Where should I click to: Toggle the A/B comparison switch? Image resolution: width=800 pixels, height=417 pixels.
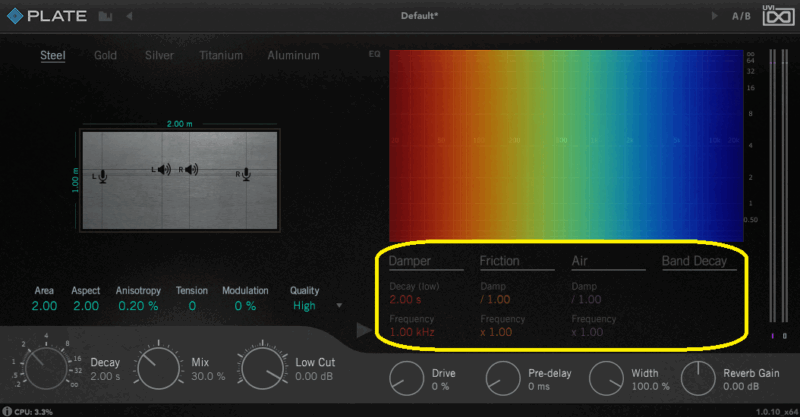coord(741,17)
